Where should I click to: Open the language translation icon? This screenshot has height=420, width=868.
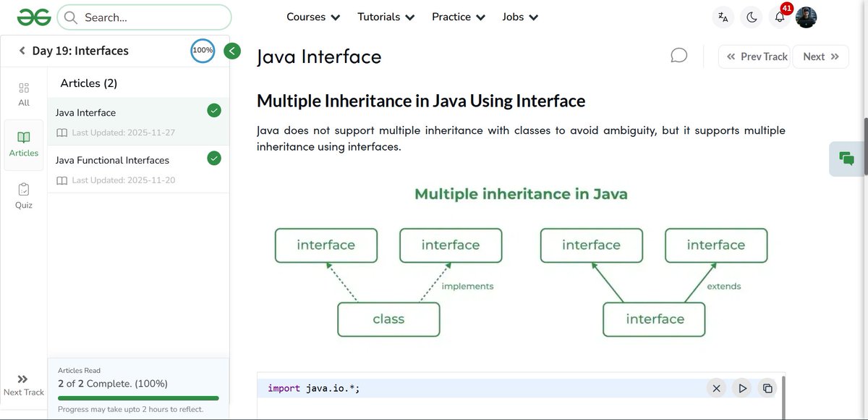coord(723,16)
